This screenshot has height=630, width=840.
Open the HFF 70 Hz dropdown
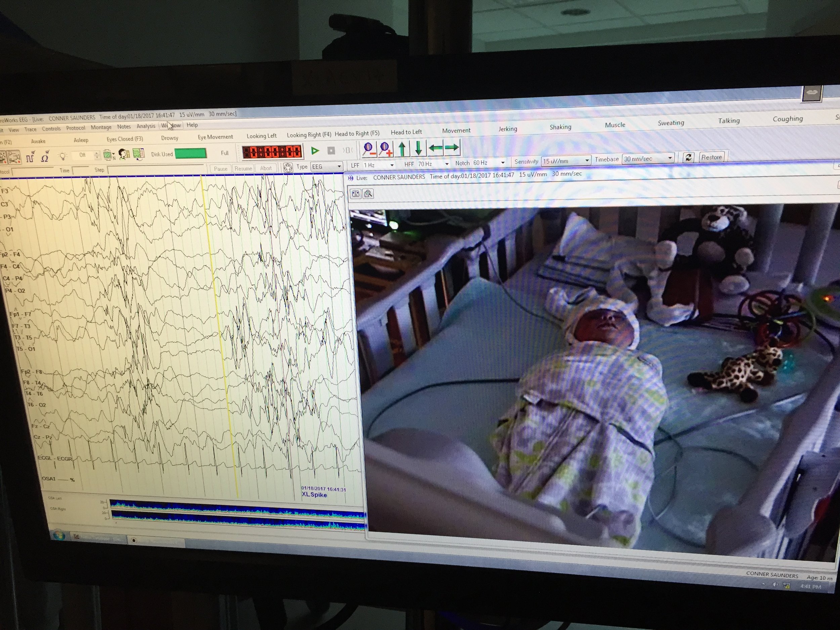pos(433,164)
